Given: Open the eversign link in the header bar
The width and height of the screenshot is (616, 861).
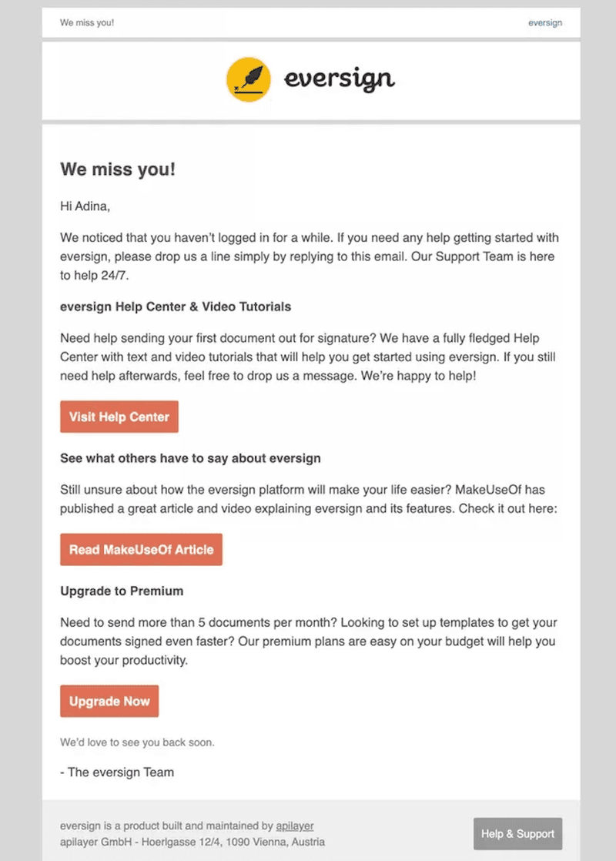Looking at the screenshot, I should click(x=545, y=22).
